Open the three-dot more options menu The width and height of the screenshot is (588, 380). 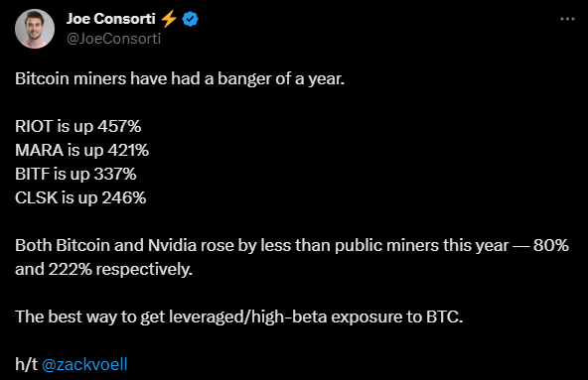pyautogui.click(x=567, y=19)
